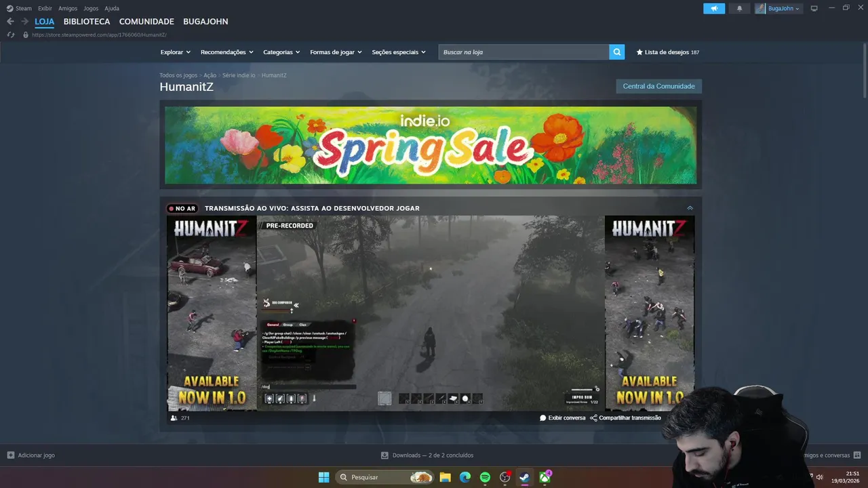Expand the Formas de jogar dropdown
The width and height of the screenshot is (868, 488).
336,52
